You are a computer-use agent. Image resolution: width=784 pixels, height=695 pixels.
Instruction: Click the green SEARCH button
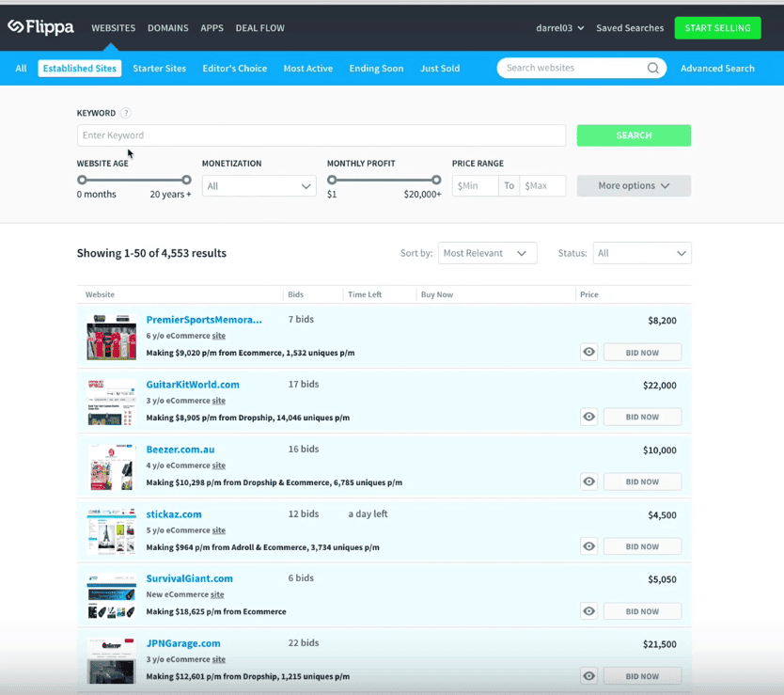point(634,135)
